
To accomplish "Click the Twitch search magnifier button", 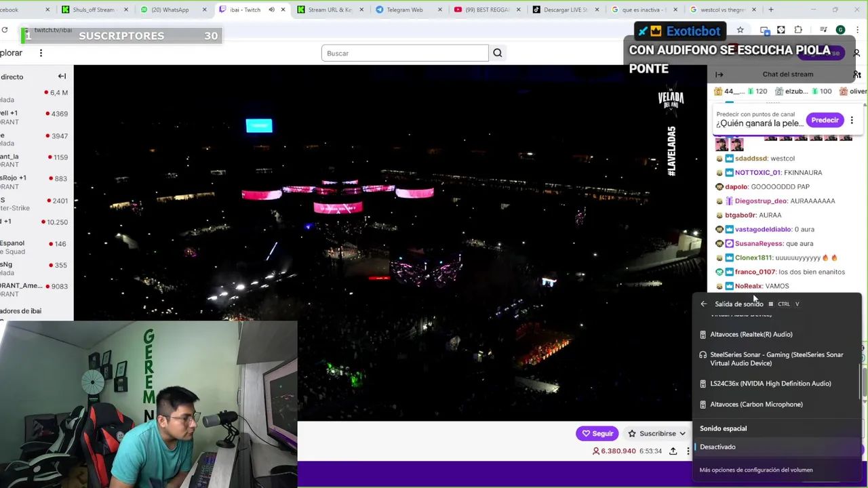I will (x=498, y=53).
